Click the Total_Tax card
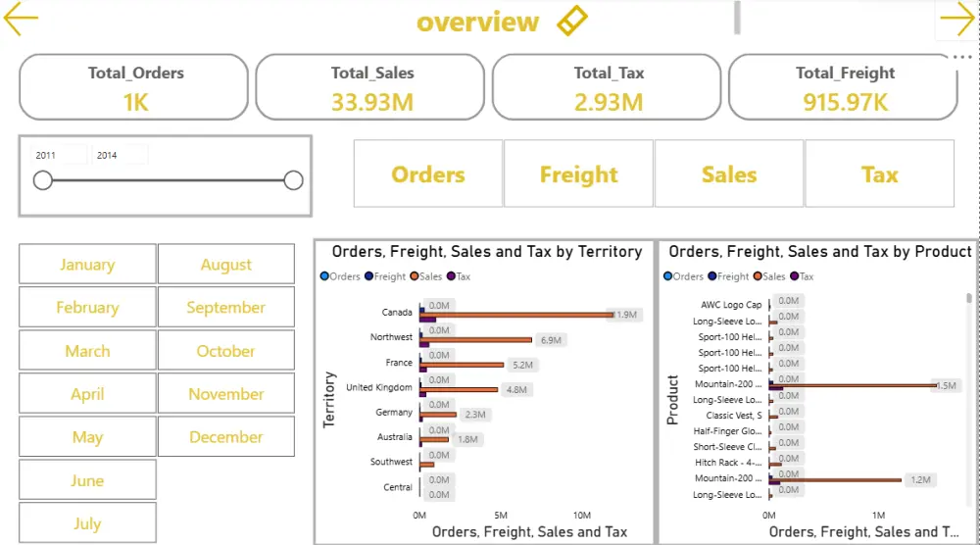Viewport: 980px width, 545px height. pyautogui.click(x=607, y=87)
